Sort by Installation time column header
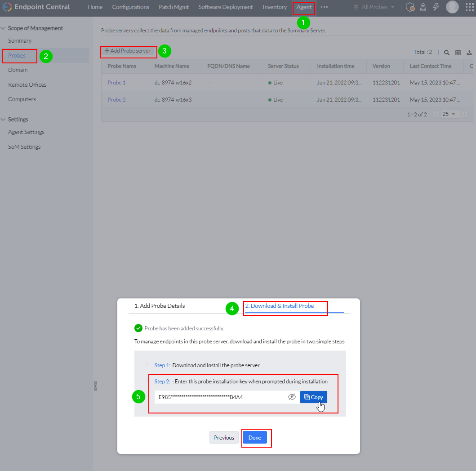This screenshot has width=476, height=471. tap(336, 66)
